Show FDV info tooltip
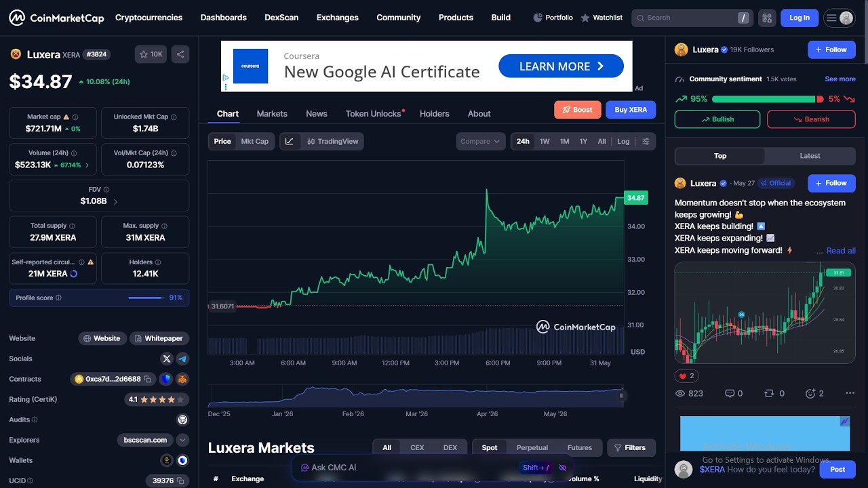This screenshot has height=488, width=868. tap(106, 190)
